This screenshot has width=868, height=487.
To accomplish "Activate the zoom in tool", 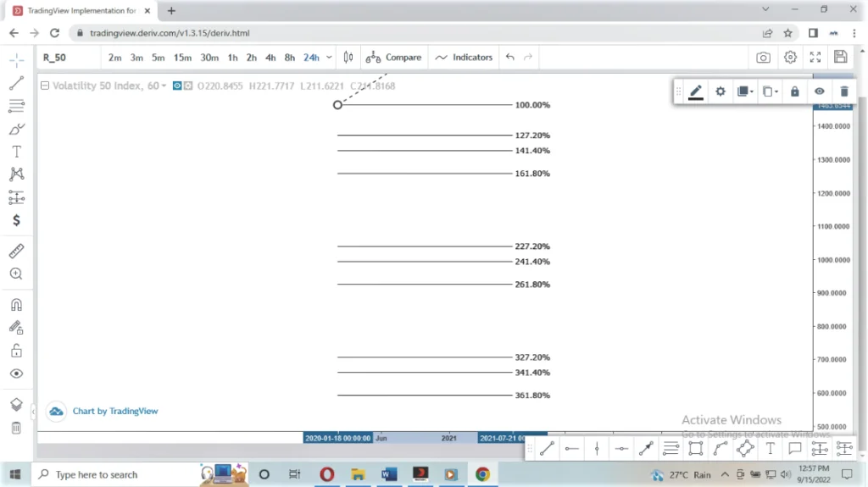I will (17, 274).
